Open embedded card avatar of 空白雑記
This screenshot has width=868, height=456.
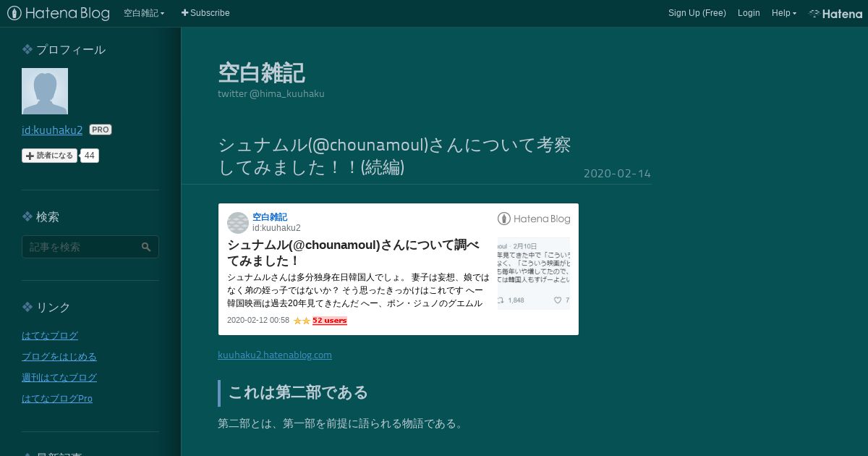[x=238, y=223]
